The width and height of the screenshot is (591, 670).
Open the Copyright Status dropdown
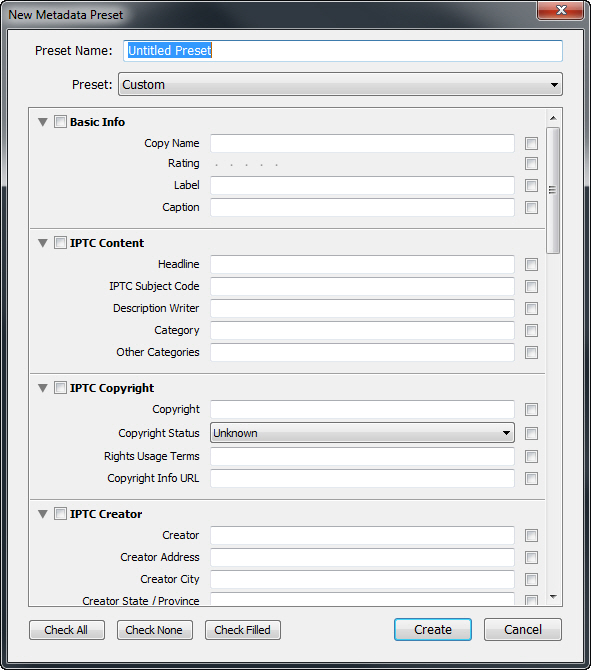pyautogui.click(x=362, y=433)
